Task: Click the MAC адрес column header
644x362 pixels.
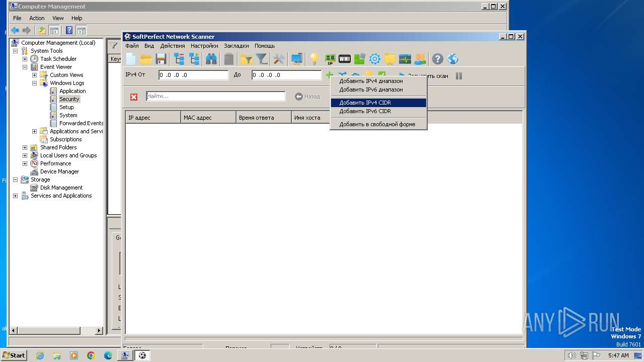Action: 208,118
